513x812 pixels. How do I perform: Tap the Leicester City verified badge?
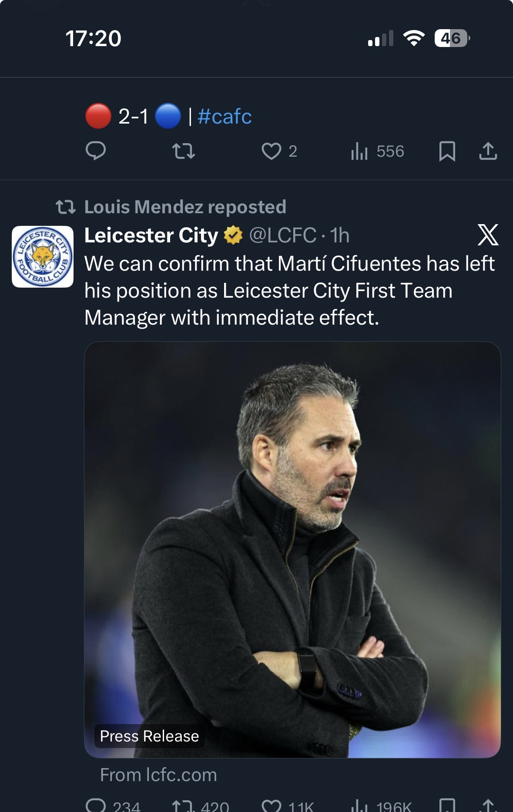tap(233, 235)
